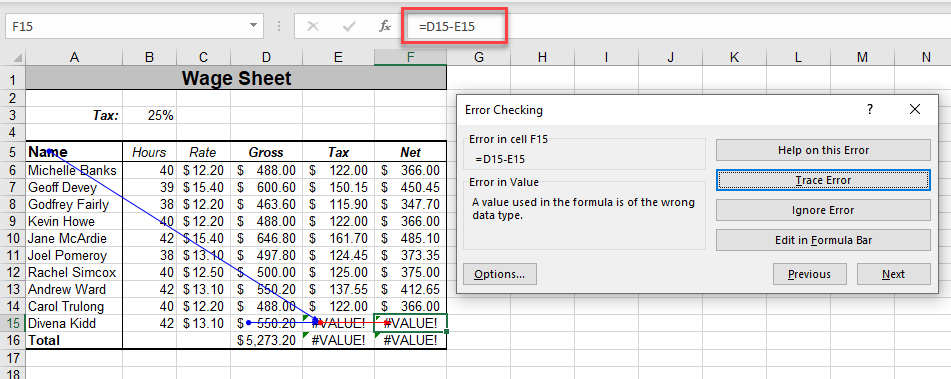This screenshot has height=379, width=951.
Task: Click the Carol Trulong cell
Action: point(74,306)
